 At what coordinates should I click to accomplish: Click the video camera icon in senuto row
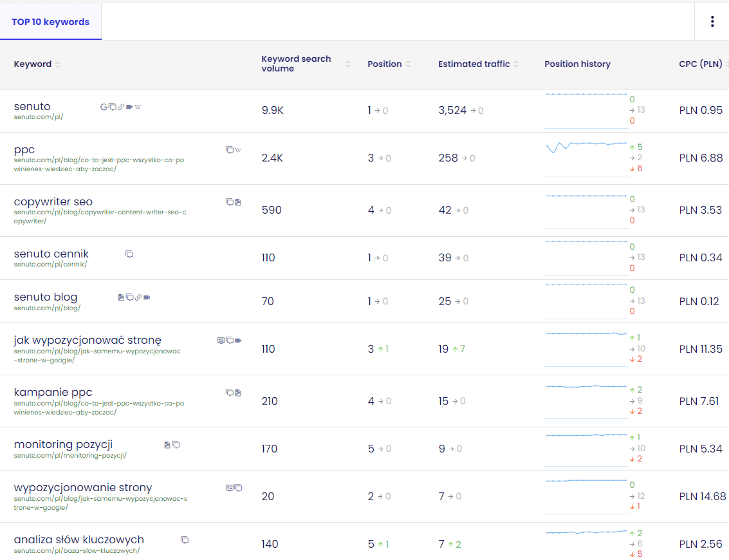130,107
